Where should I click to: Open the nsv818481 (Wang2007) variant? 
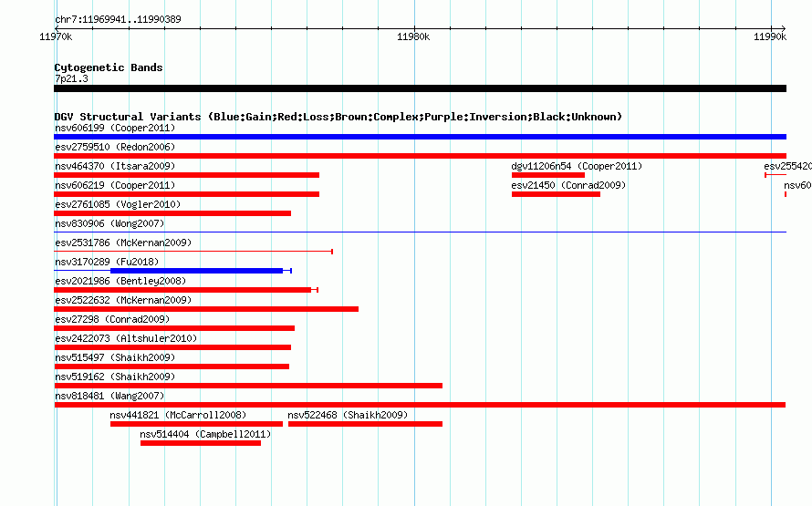click(x=109, y=396)
